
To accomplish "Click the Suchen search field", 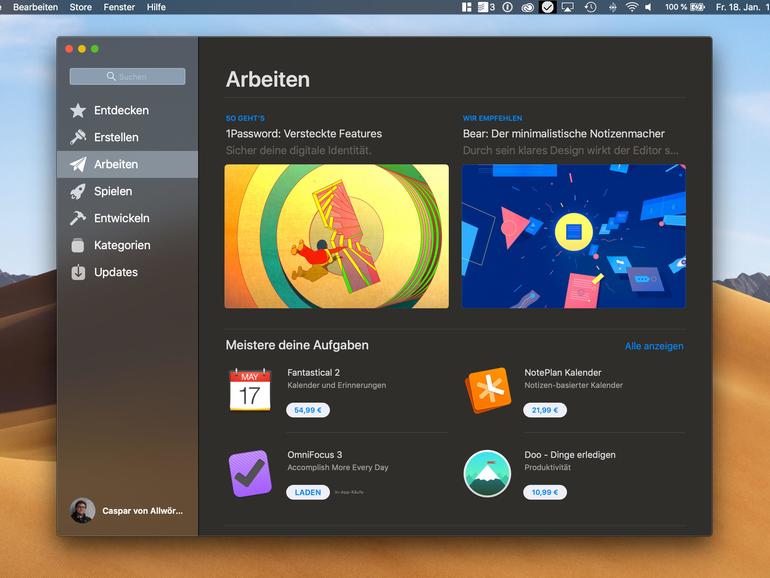I will (127, 76).
